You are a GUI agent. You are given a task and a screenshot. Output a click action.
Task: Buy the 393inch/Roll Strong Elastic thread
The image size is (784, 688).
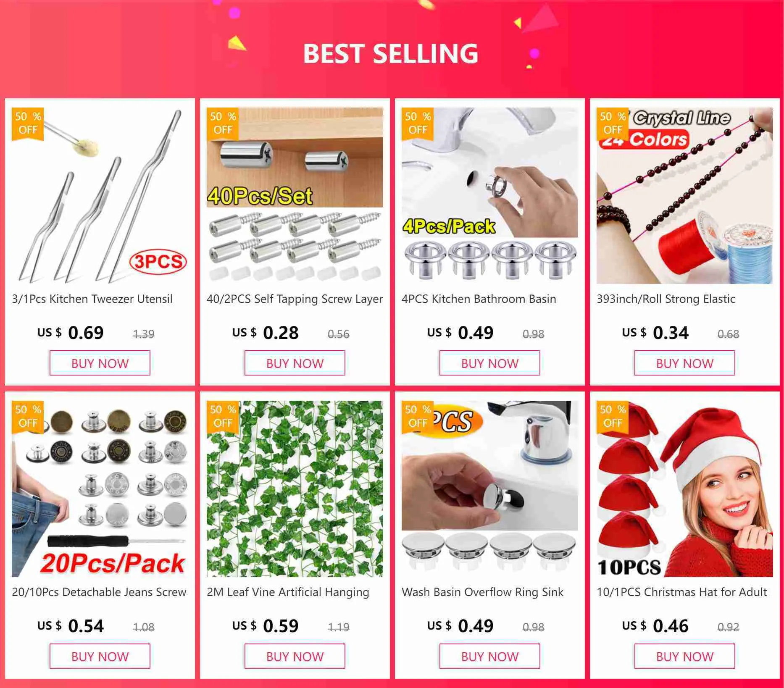click(685, 363)
